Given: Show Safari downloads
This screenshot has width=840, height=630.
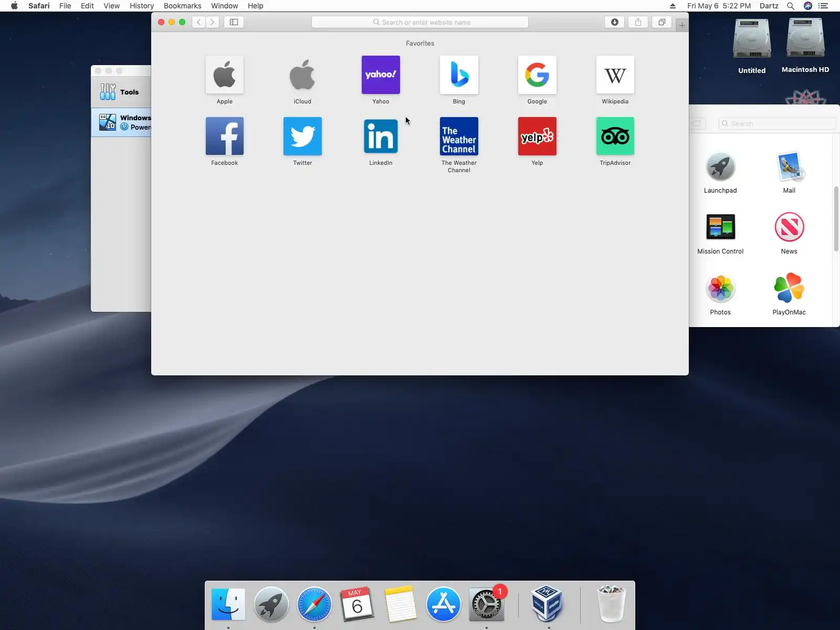Looking at the screenshot, I should point(615,22).
